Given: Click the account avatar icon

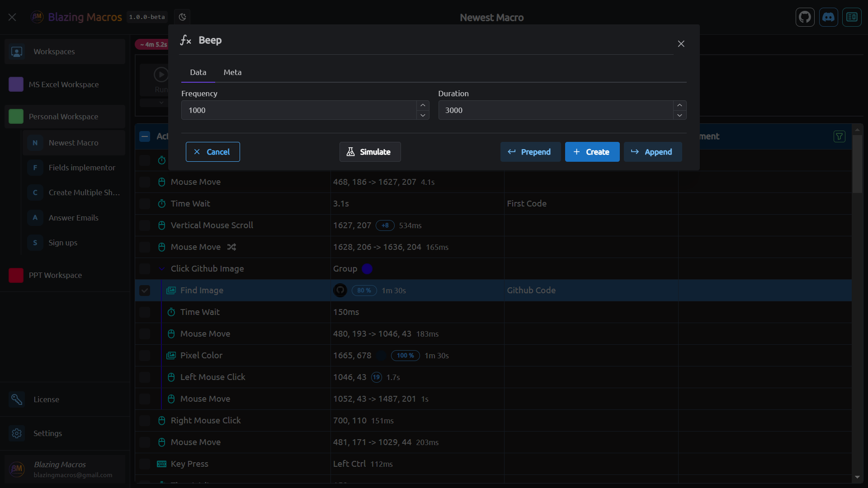Looking at the screenshot, I should tap(17, 469).
